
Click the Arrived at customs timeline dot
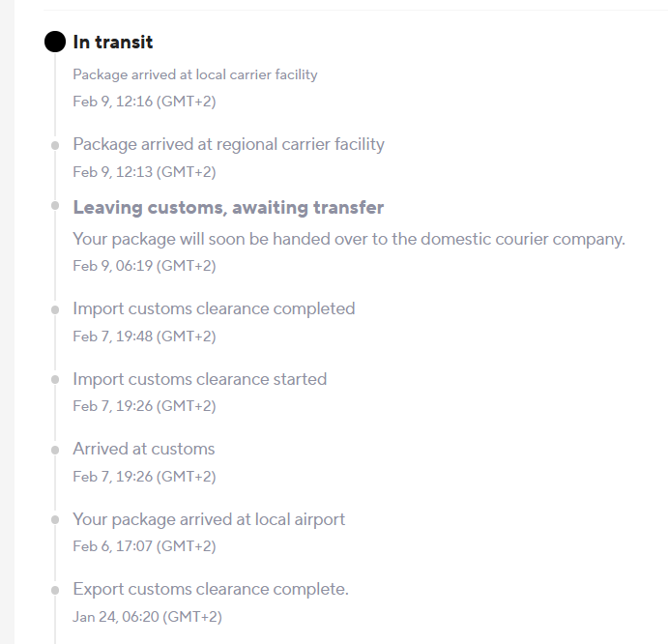[x=55, y=450]
